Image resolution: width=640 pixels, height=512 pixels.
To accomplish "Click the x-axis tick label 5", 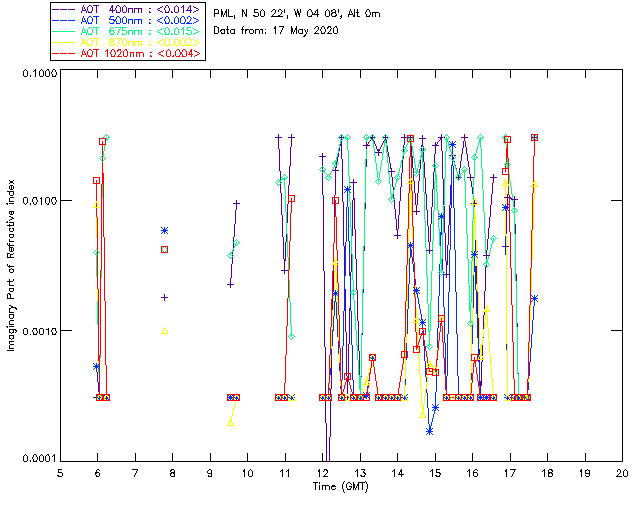I will [x=60, y=473].
